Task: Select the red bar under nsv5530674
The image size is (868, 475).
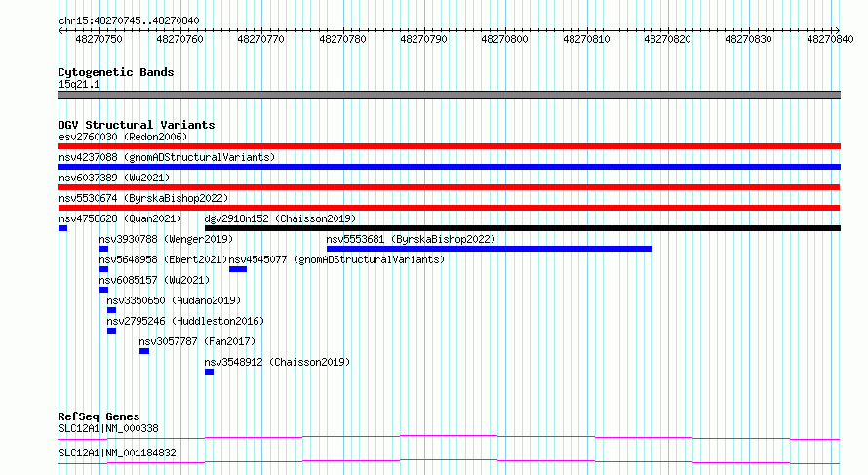Action: (x=449, y=208)
